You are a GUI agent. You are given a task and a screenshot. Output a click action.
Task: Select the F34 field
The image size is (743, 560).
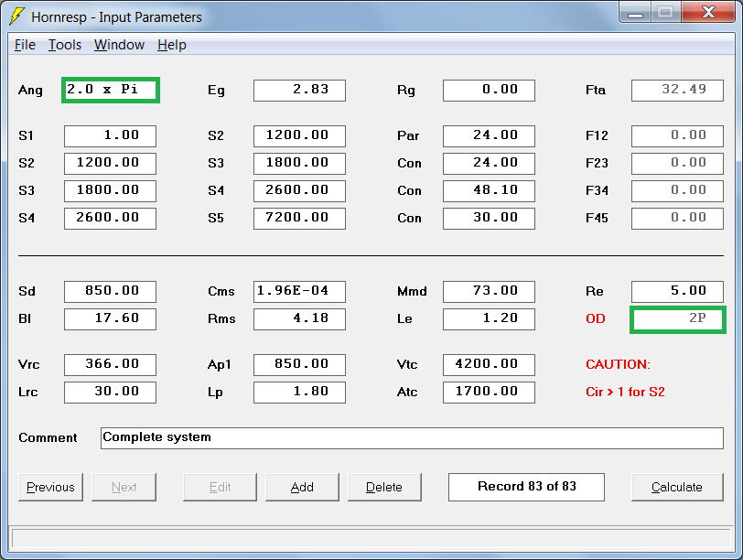[677, 191]
